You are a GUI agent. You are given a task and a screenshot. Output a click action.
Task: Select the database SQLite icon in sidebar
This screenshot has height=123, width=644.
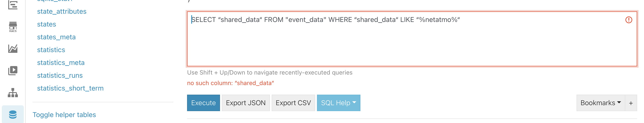13,115
